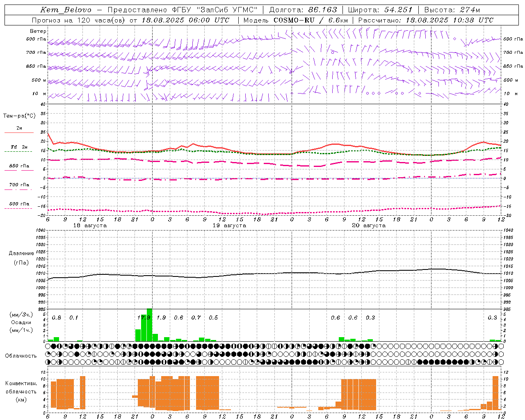Select the 20 августа date label

coord(369,226)
